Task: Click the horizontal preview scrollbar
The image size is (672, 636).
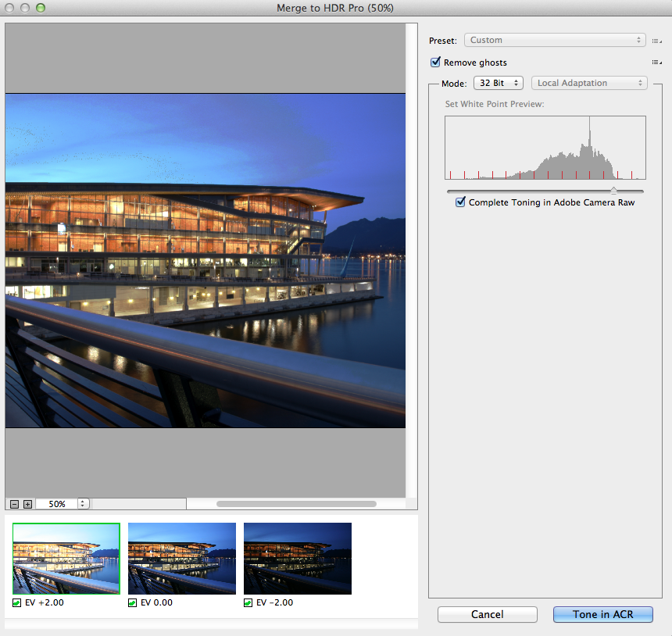Action: click(x=297, y=504)
